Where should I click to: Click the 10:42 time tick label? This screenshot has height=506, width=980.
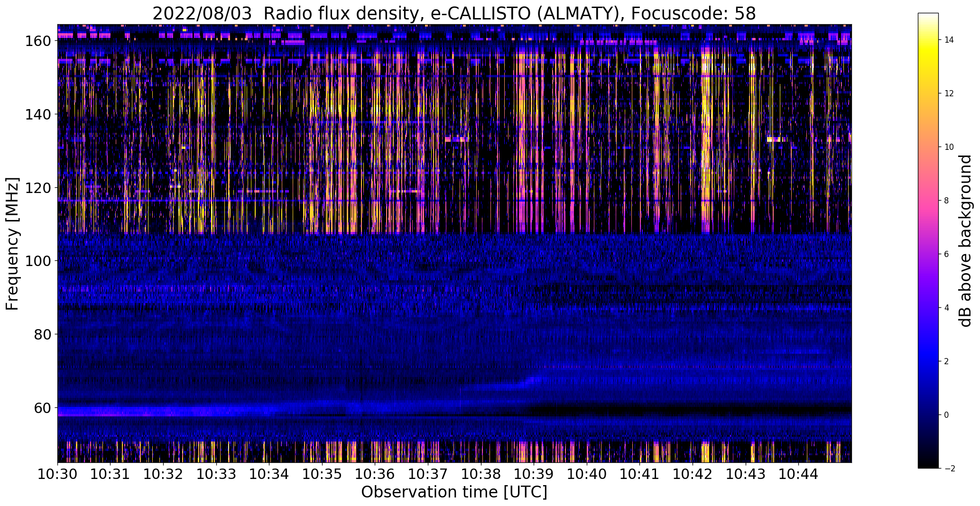click(x=693, y=473)
